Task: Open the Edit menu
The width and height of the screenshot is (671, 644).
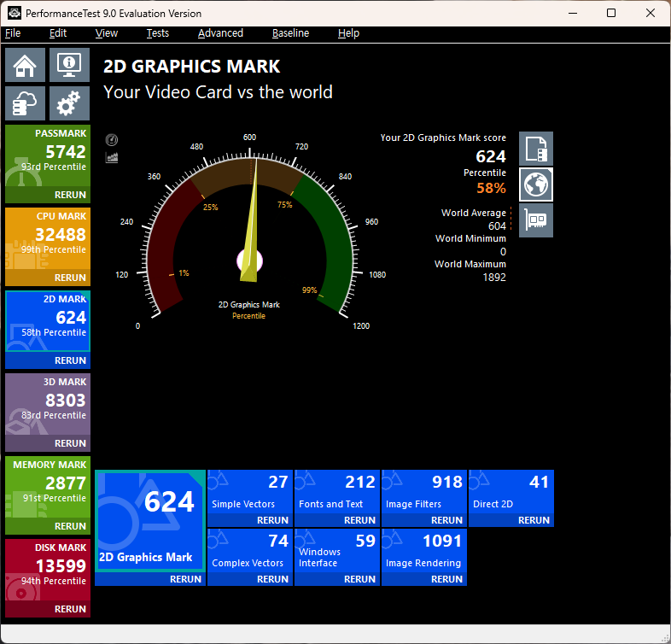Action: 58,33
